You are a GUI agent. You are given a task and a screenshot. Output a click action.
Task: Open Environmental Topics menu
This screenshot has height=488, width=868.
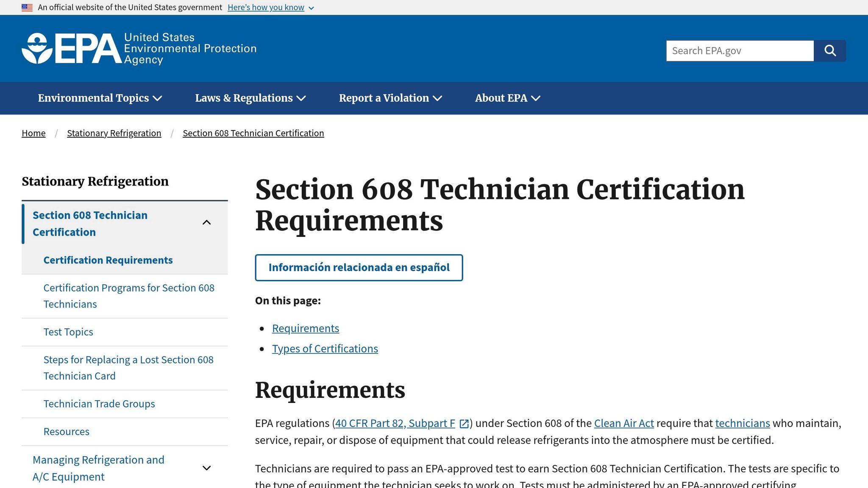(100, 98)
